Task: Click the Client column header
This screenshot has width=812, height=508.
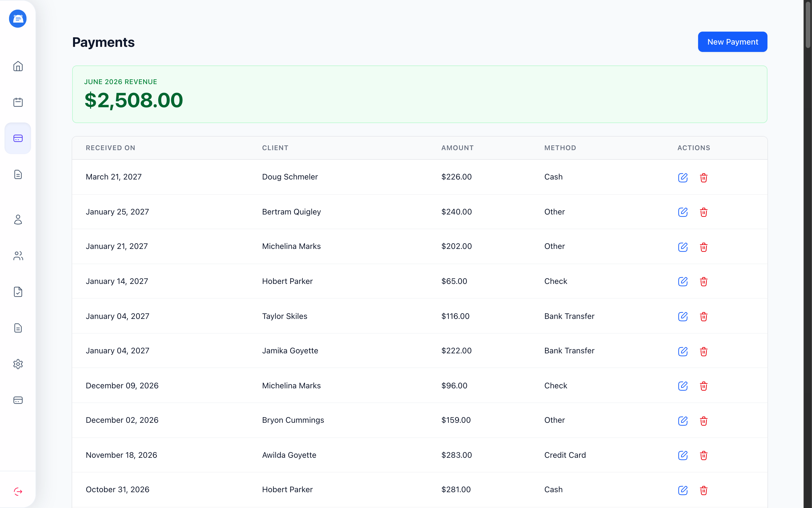Action: pyautogui.click(x=275, y=148)
